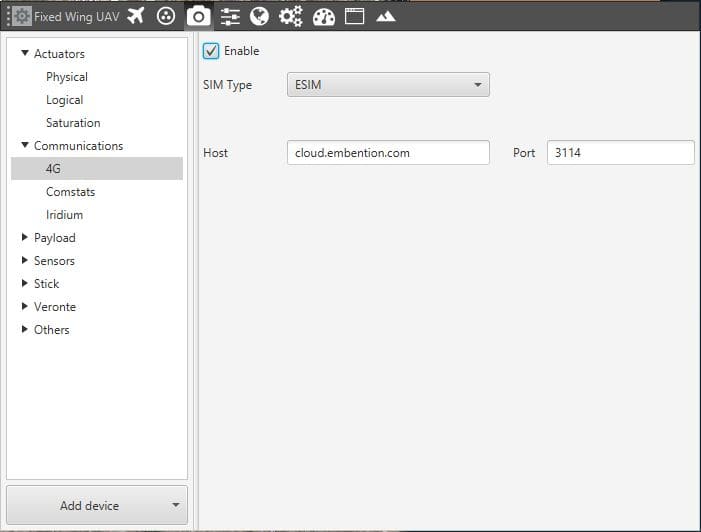
Task: Open the globe navigation icon
Action: 259,17
